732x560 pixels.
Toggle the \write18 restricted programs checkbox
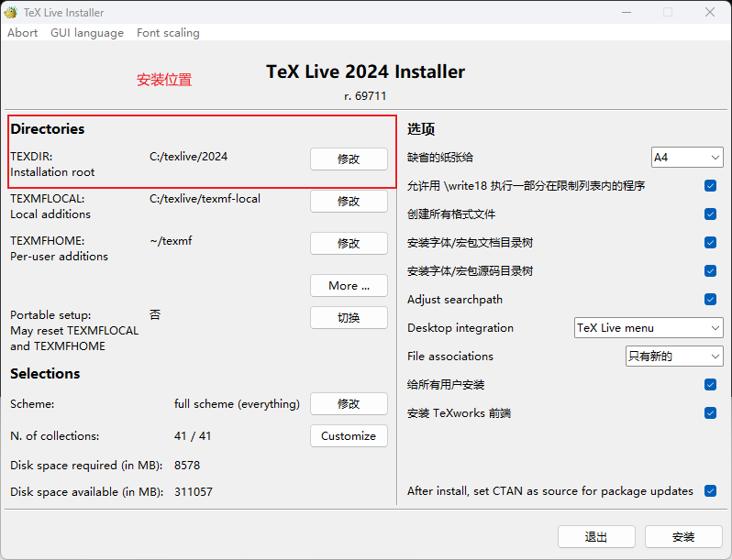(x=710, y=185)
